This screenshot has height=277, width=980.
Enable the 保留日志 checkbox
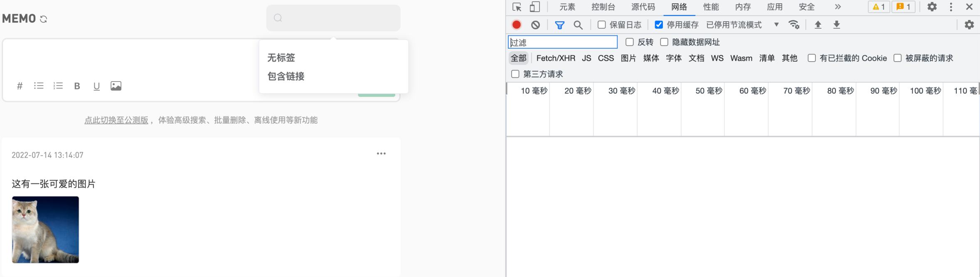point(601,25)
